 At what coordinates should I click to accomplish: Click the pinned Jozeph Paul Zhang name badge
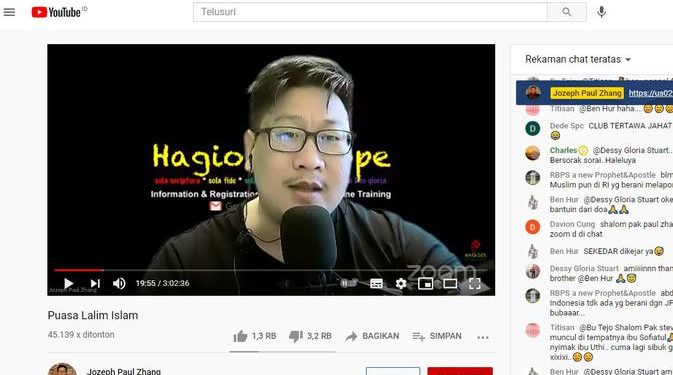click(587, 93)
